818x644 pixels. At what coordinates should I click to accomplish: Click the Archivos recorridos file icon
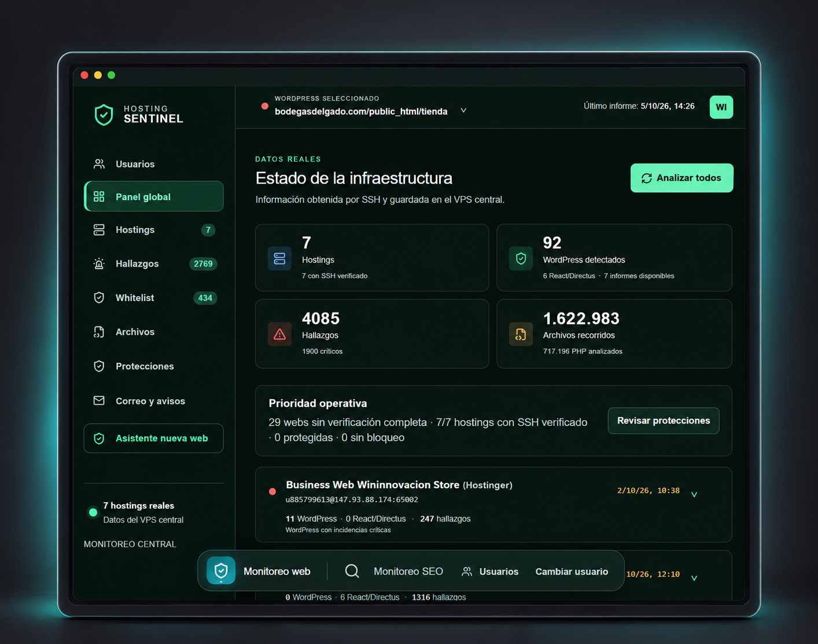pyautogui.click(x=521, y=334)
